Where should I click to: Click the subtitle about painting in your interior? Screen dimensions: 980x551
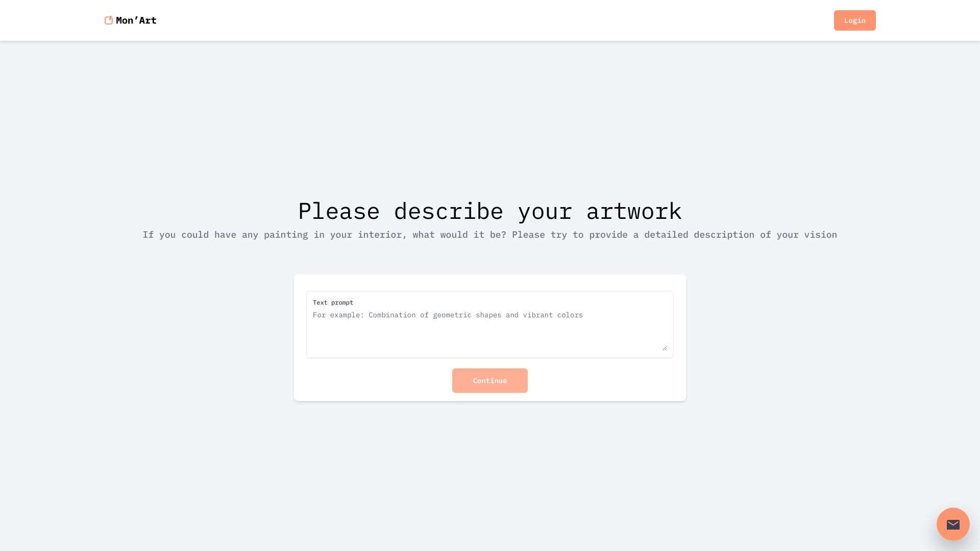489,235
